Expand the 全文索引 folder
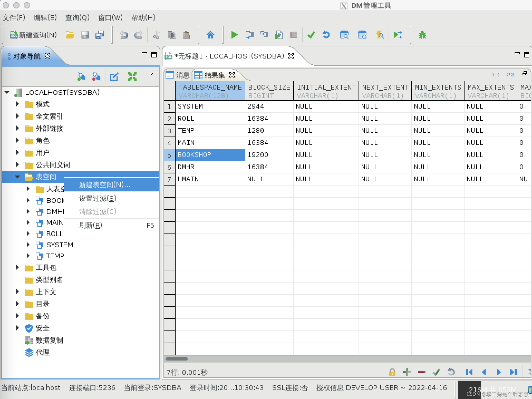The width and height of the screenshot is (532, 399). pos(18,116)
